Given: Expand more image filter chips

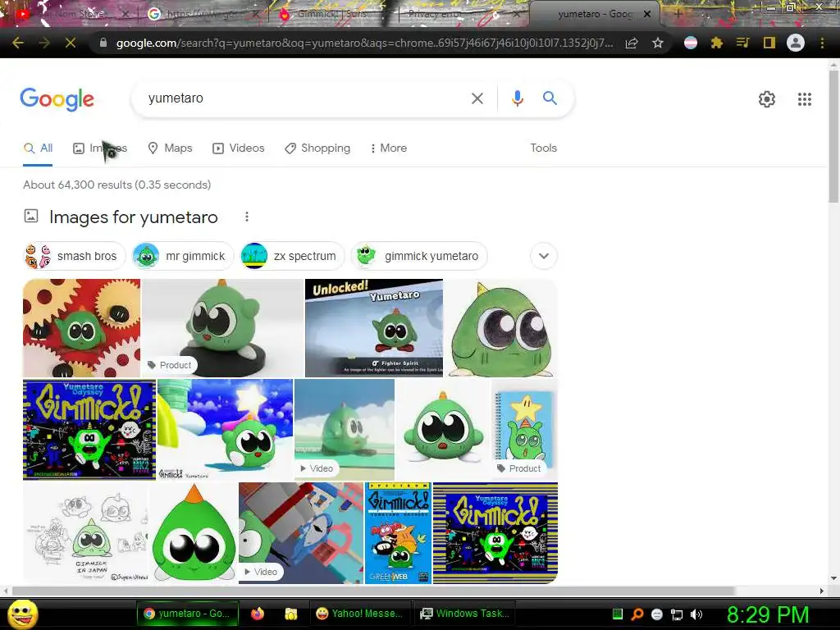Looking at the screenshot, I should click(544, 256).
